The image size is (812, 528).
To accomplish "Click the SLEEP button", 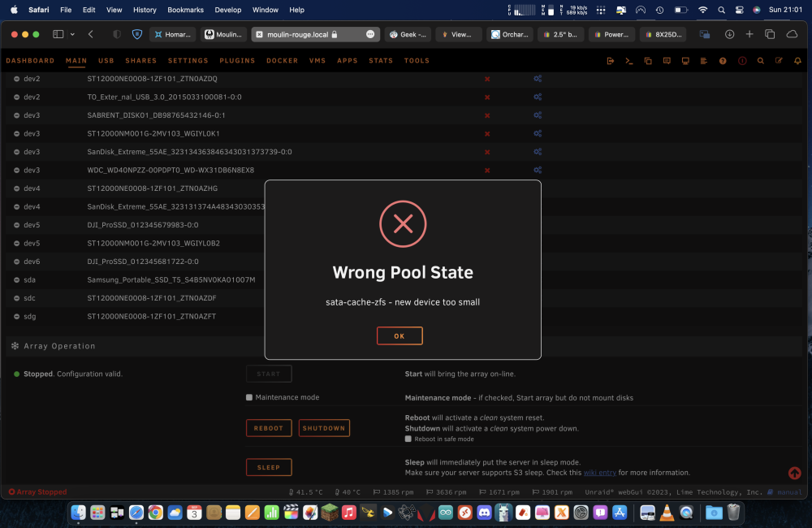I will pyautogui.click(x=269, y=467).
